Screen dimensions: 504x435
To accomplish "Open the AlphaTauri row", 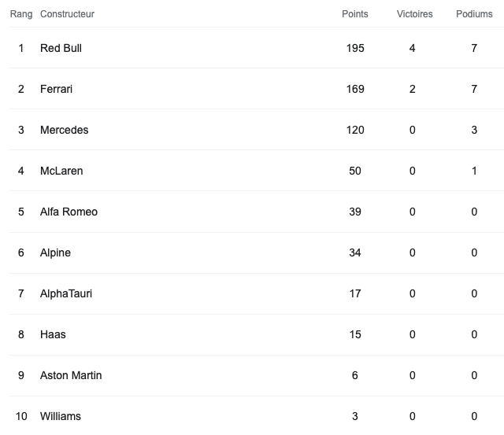I will (66, 293).
